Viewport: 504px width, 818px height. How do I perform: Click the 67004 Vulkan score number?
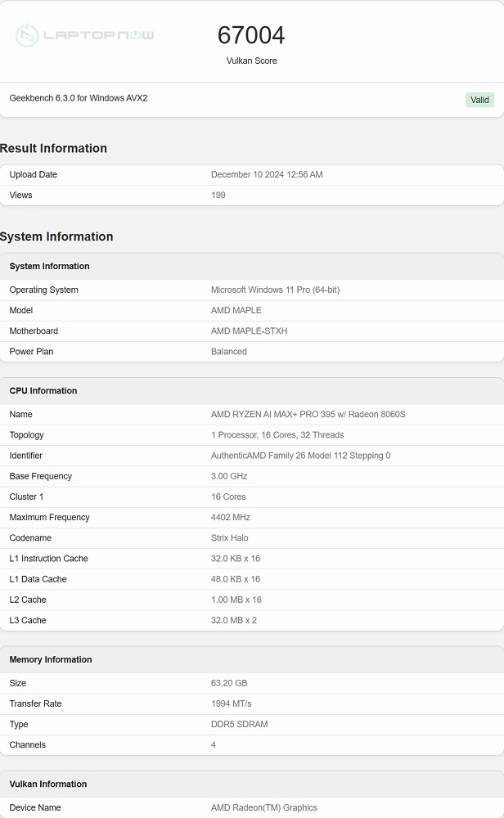point(251,35)
